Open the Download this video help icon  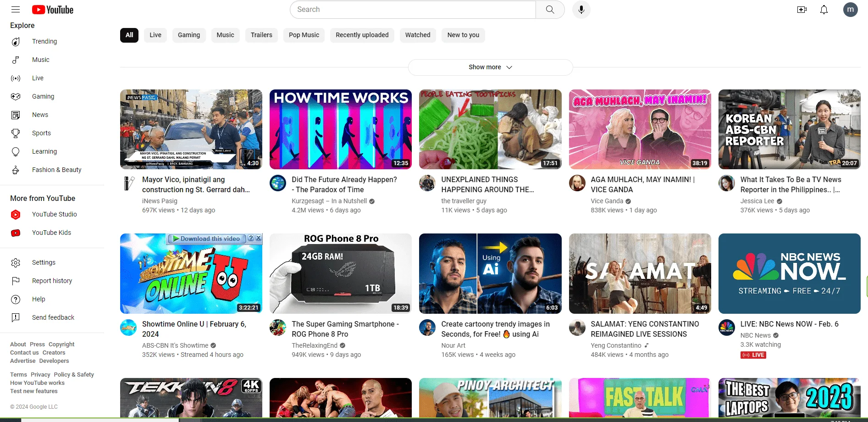coord(251,239)
